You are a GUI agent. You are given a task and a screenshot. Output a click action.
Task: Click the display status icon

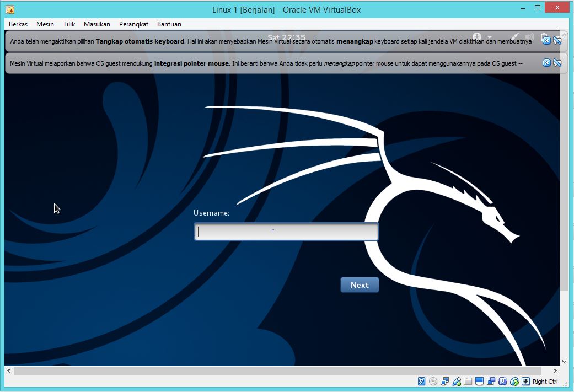480,382
